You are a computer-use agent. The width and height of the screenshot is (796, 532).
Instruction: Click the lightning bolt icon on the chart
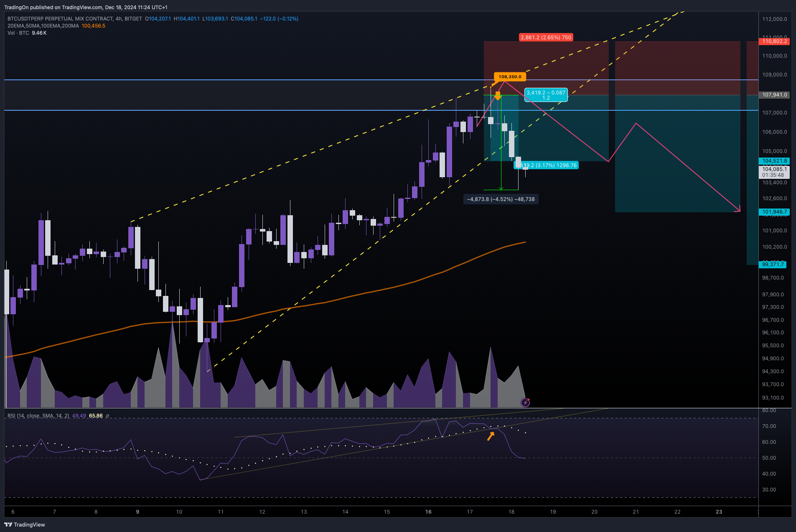coord(525,402)
